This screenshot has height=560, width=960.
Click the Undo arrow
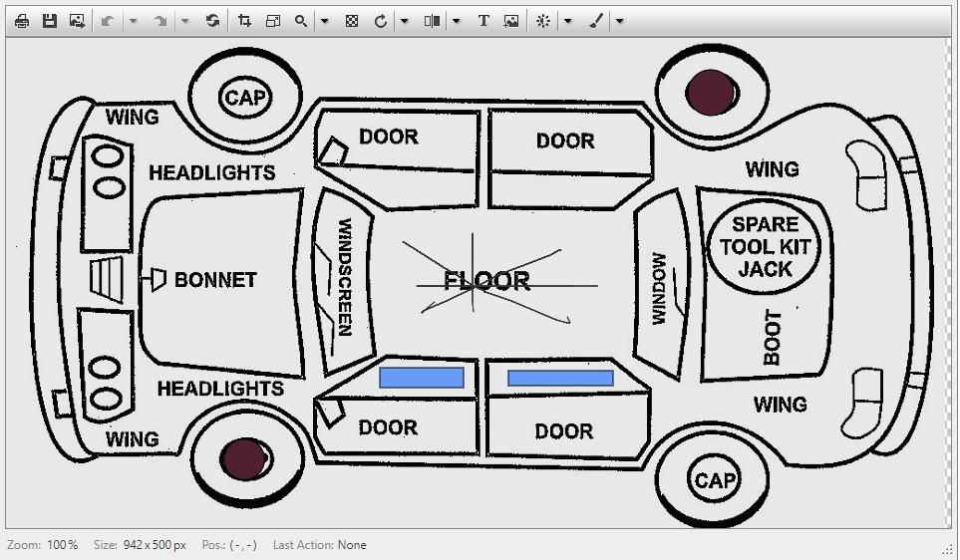(x=107, y=21)
